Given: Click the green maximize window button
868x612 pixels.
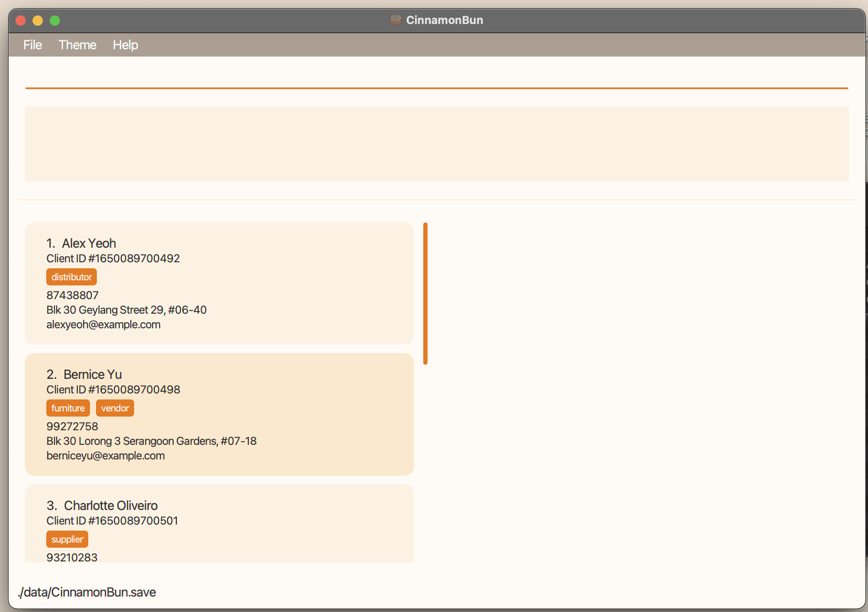Looking at the screenshot, I should coord(55,21).
